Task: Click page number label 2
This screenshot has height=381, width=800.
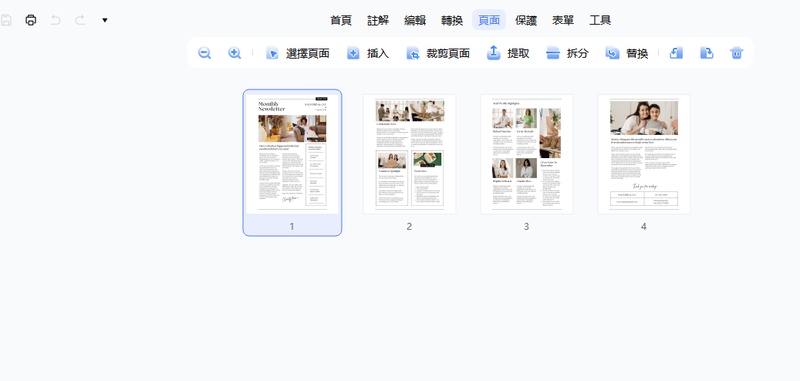Action: pyautogui.click(x=409, y=226)
